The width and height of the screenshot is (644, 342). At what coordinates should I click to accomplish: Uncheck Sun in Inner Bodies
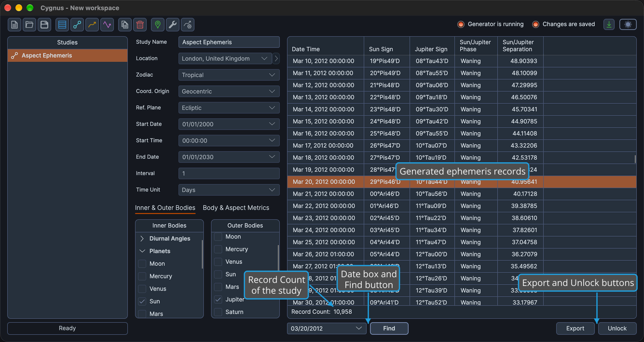point(142,301)
